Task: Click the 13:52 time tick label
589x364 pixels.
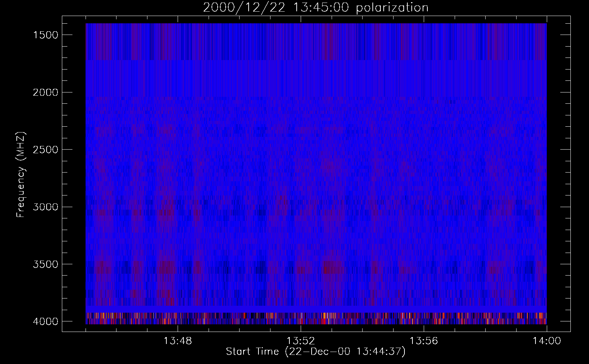Action: point(301,341)
